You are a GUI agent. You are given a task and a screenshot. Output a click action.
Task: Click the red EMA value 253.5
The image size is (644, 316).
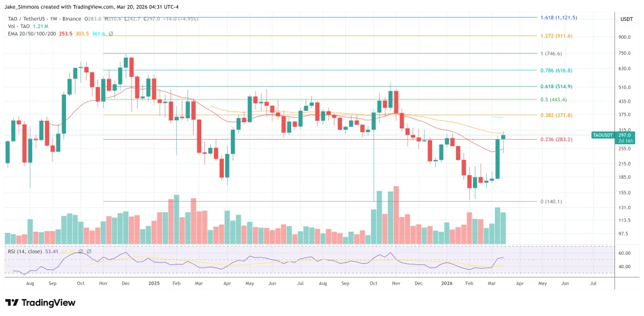pyautogui.click(x=65, y=33)
